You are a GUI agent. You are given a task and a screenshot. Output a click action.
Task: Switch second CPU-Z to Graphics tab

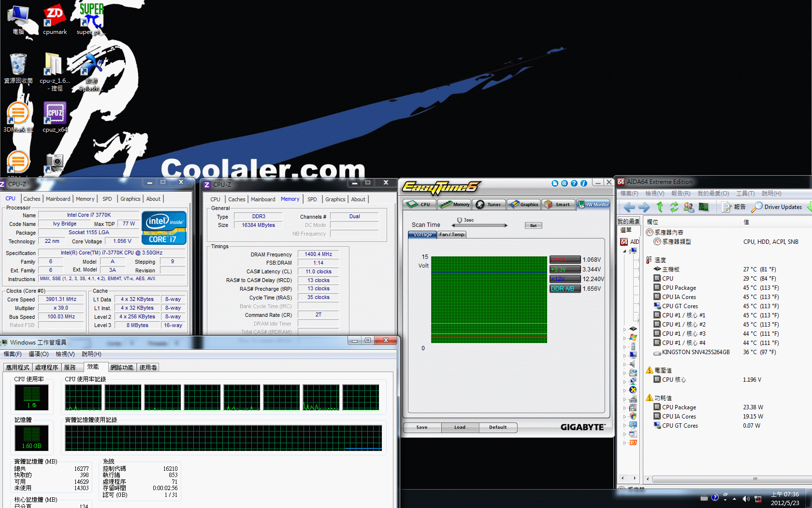(335, 199)
